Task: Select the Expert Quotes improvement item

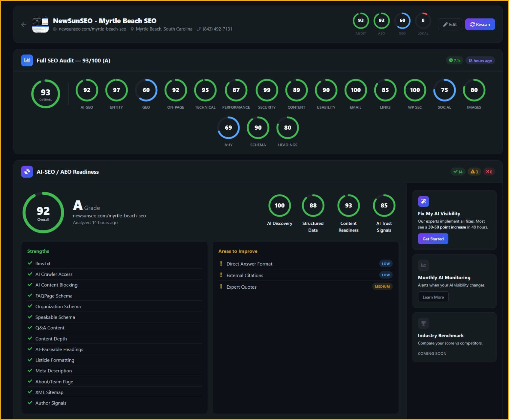Action: pyautogui.click(x=242, y=287)
